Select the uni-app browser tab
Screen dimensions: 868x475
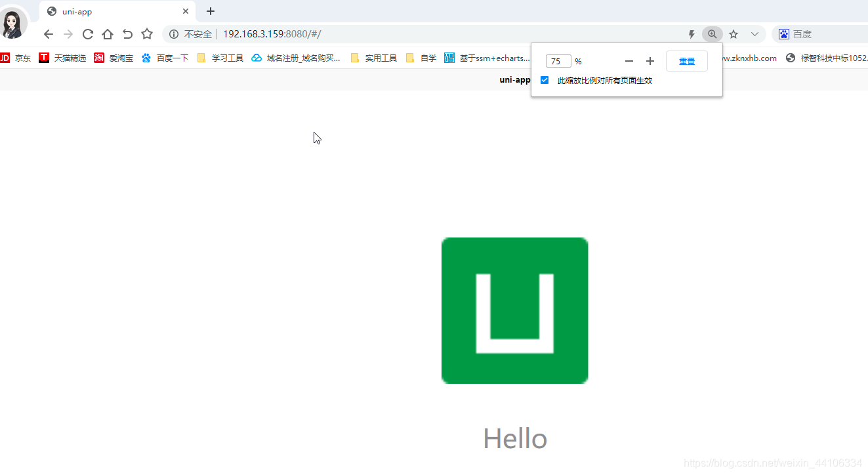117,11
